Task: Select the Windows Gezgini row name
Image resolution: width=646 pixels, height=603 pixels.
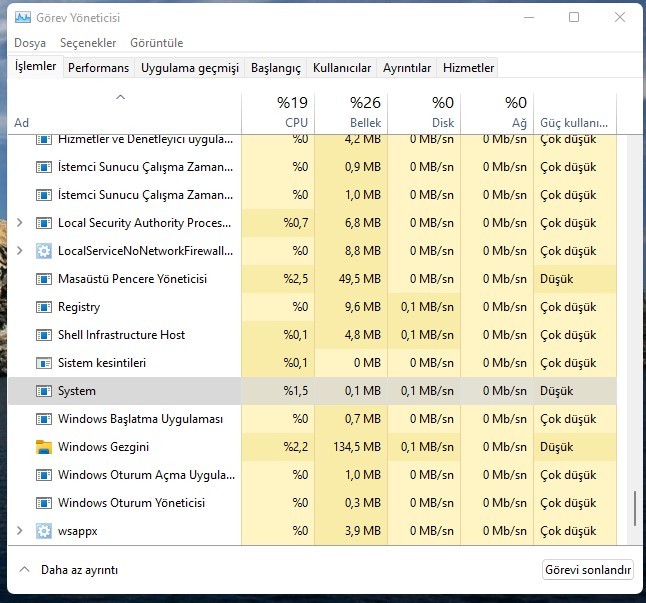Action: 103,447
